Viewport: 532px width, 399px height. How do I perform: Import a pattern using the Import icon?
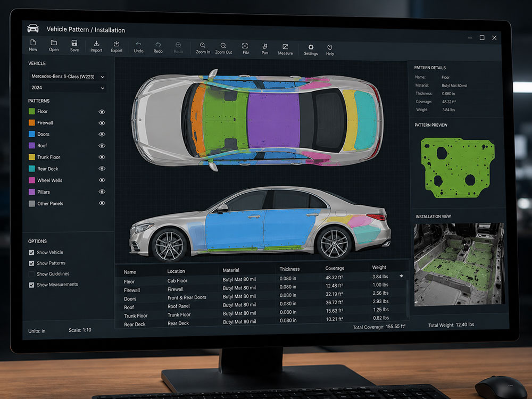click(96, 46)
